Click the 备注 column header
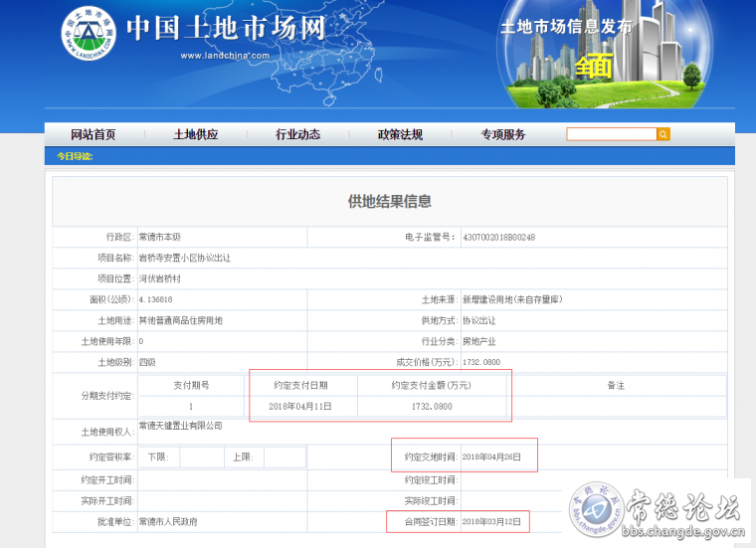The image size is (756, 548). coord(616,385)
